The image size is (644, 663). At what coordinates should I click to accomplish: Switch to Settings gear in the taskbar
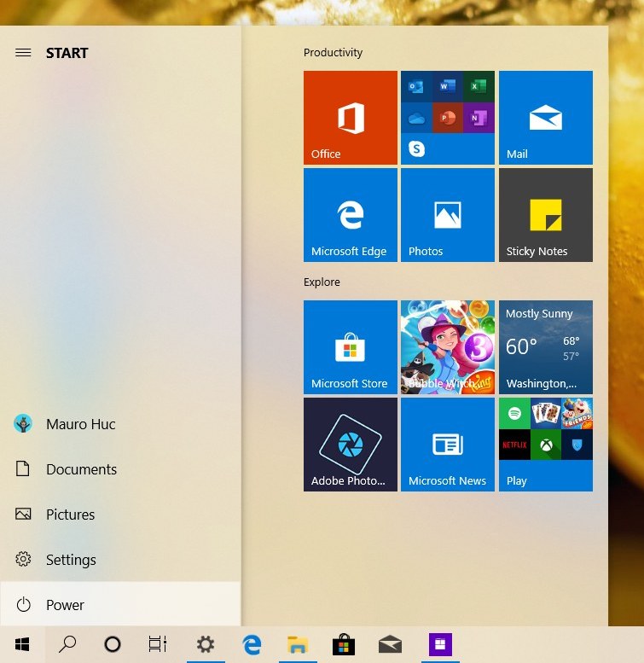206,644
